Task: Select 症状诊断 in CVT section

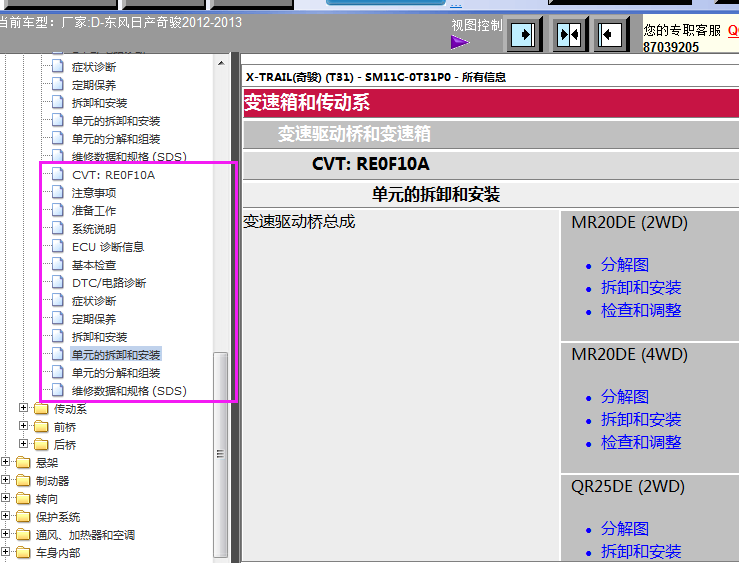Action: [94, 301]
